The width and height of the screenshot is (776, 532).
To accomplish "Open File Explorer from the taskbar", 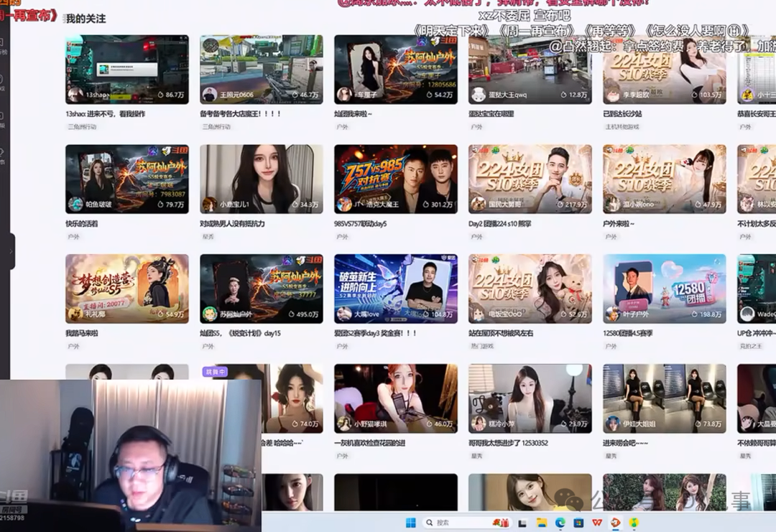I will tap(542, 523).
